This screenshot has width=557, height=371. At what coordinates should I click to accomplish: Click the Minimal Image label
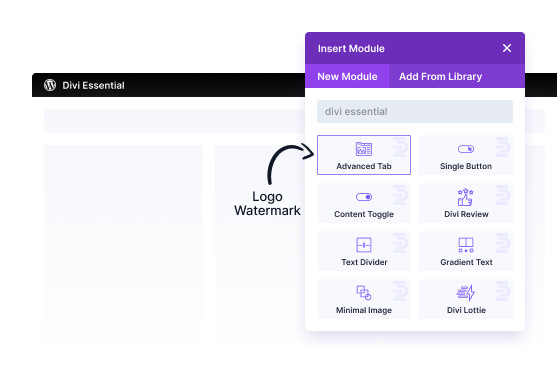click(364, 310)
